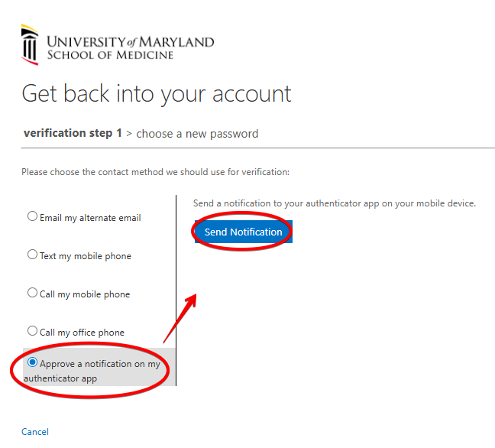Click the verification step 1 breadcrumb
Viewport: 495px width, 448px height.
[73, 133]
